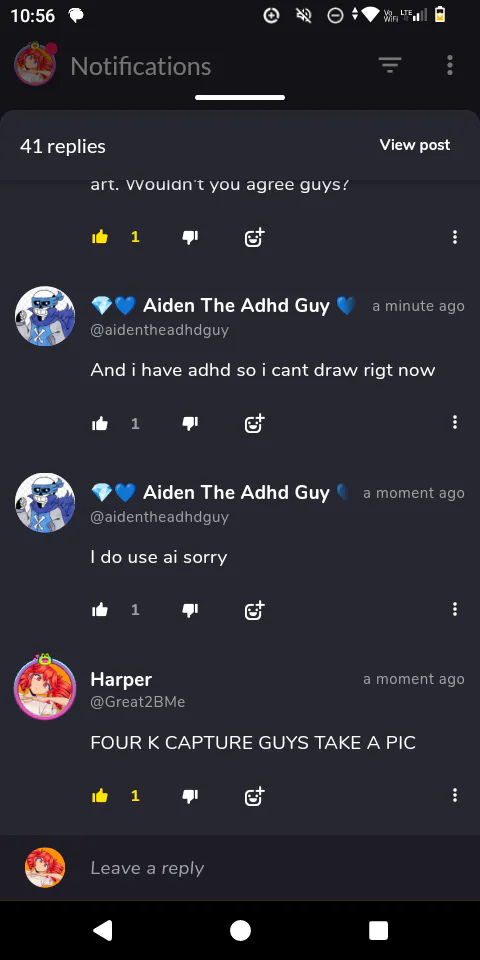Viewport: 480px width, 960px height.
Task: Like the 'I do use ai sorry' comment
Action: click(x=100, y=609)
